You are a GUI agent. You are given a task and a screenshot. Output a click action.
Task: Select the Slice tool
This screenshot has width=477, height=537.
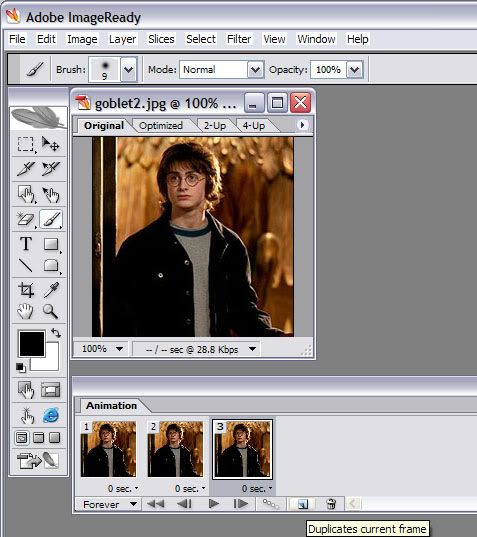(26, 168)
